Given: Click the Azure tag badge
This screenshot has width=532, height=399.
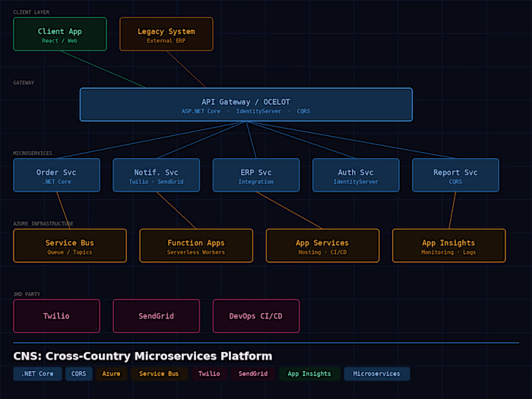Looking at the screenshot, I should point(112,374).
